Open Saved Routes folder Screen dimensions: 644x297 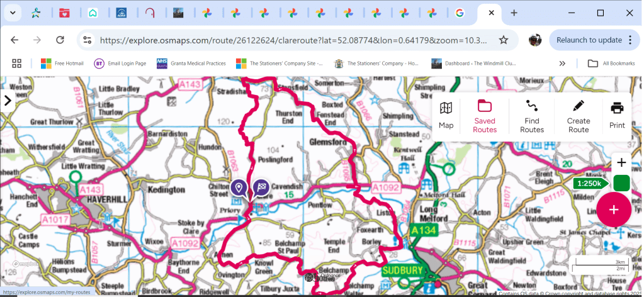click(x=484, y=115)
